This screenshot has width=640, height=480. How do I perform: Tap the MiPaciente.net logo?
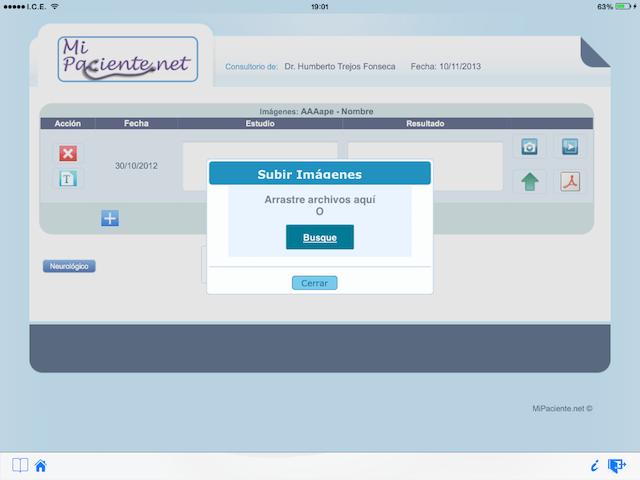coord(128,56)
